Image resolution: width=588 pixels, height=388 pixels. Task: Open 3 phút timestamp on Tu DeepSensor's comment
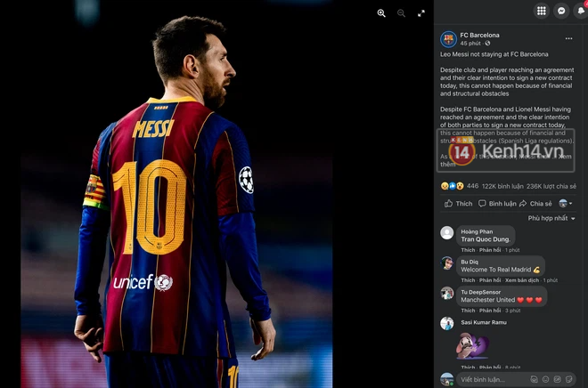[x=512, y=311]
